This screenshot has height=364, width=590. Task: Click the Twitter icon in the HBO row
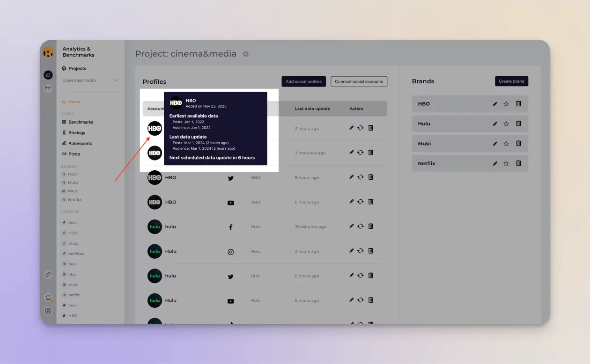[230, 178]
